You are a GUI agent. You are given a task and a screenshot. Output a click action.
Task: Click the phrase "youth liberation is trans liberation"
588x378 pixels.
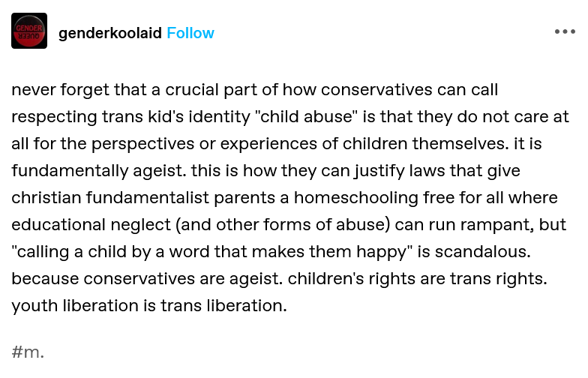point(148,307)
